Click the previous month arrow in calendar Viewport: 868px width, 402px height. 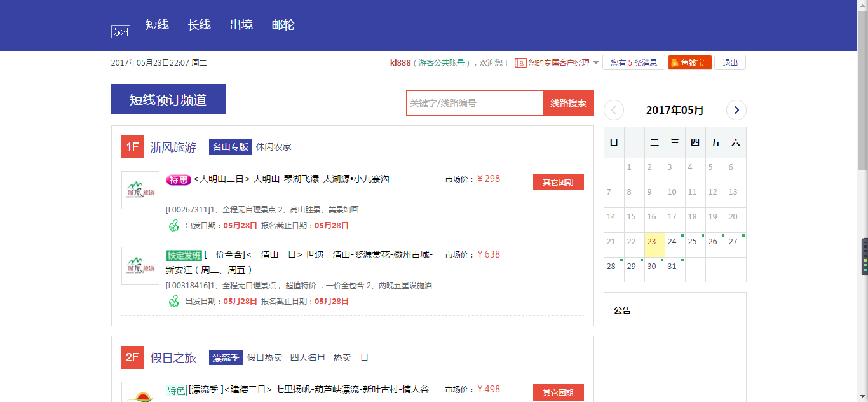pyautogui.click(x=613, y=110)
